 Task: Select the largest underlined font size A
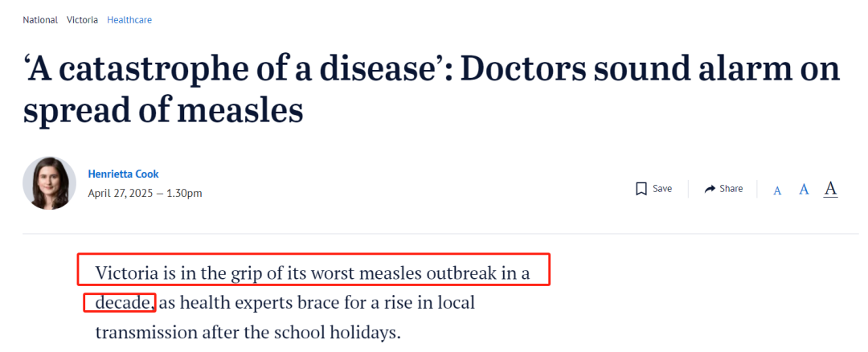(x=829, y=189)
